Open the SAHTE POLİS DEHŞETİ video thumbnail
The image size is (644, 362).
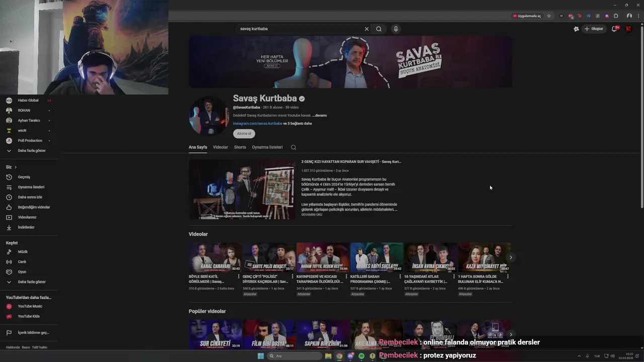click(269, 257)
